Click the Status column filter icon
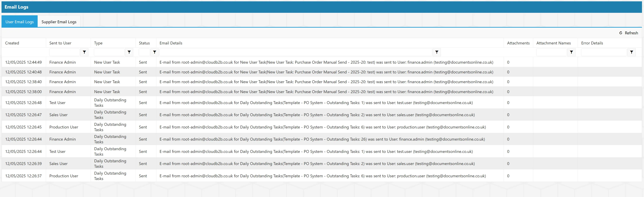 pyautogui.click(x=154, y=52)
